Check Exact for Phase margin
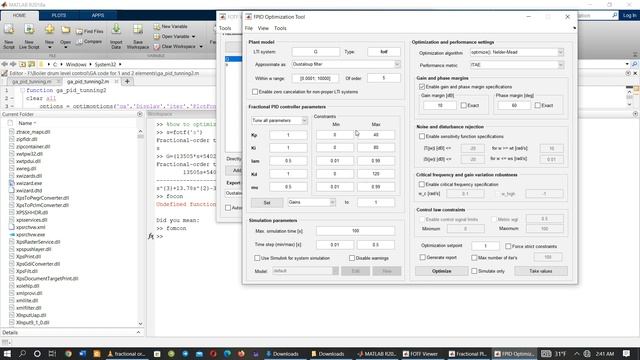 538,105
